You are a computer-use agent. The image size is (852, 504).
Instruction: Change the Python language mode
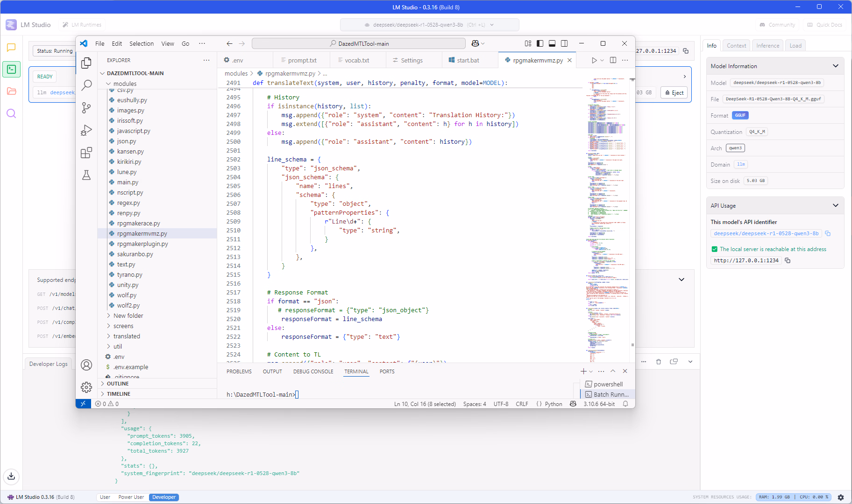554,404
